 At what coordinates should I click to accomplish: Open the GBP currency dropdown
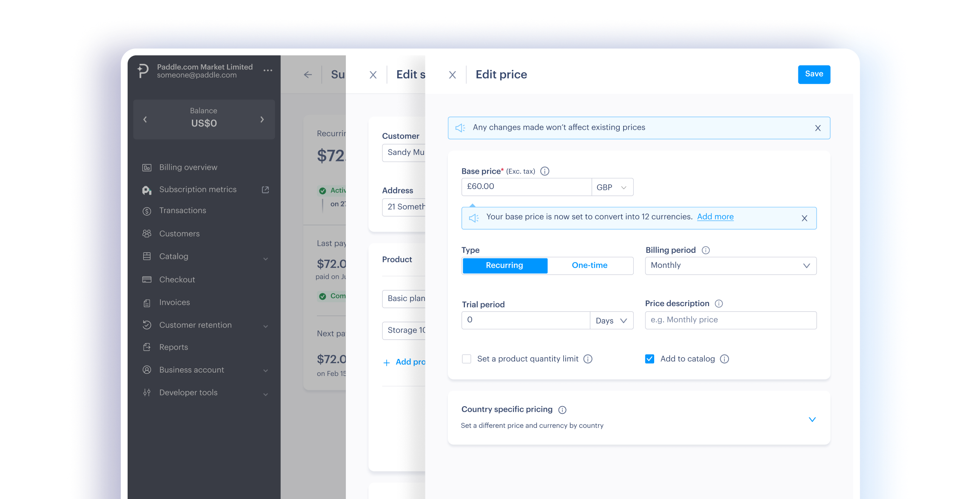(x=612, y=187)
